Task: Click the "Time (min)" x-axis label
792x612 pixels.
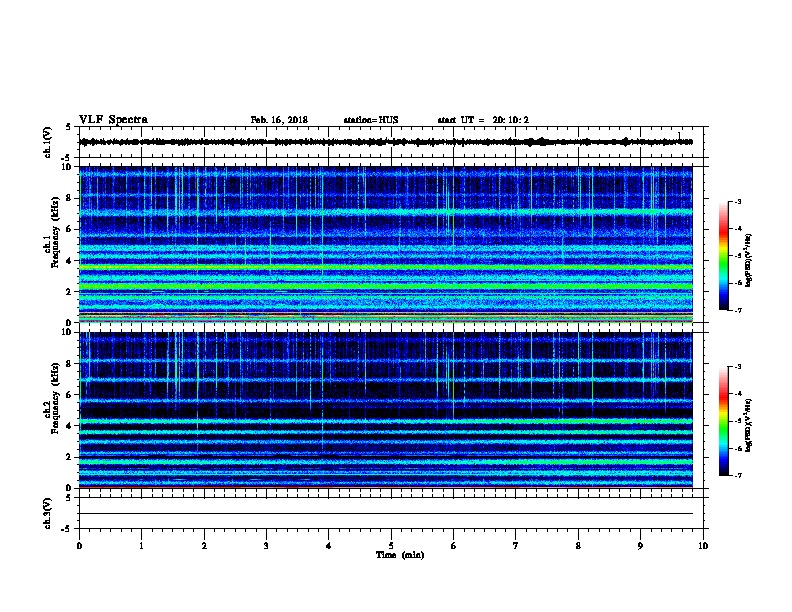Action: point(400,555)
